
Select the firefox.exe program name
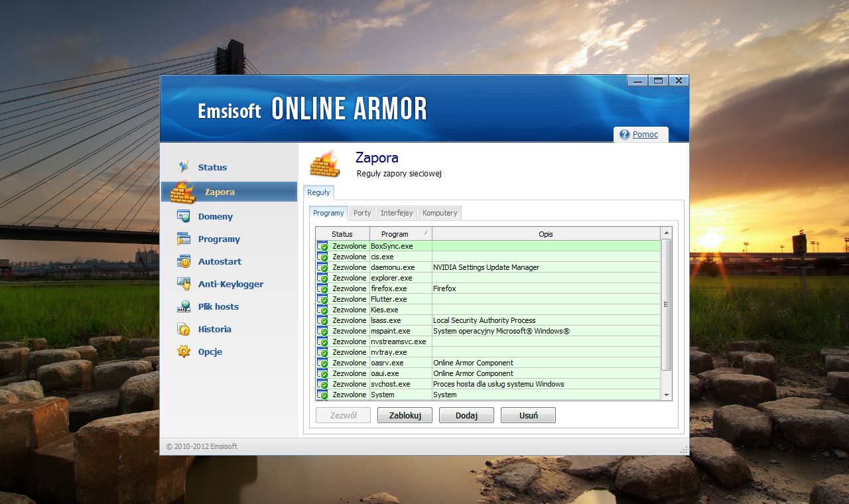[x=389, y=288]
